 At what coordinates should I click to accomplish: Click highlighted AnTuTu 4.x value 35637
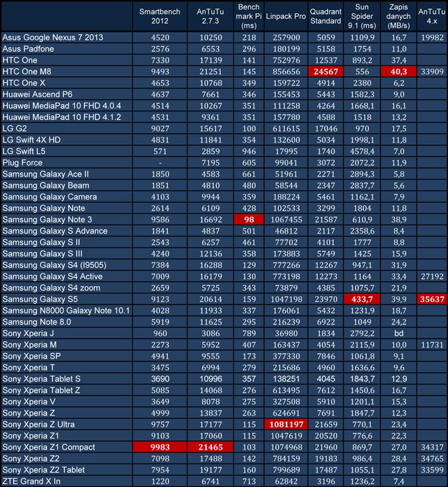coord(432,300)
